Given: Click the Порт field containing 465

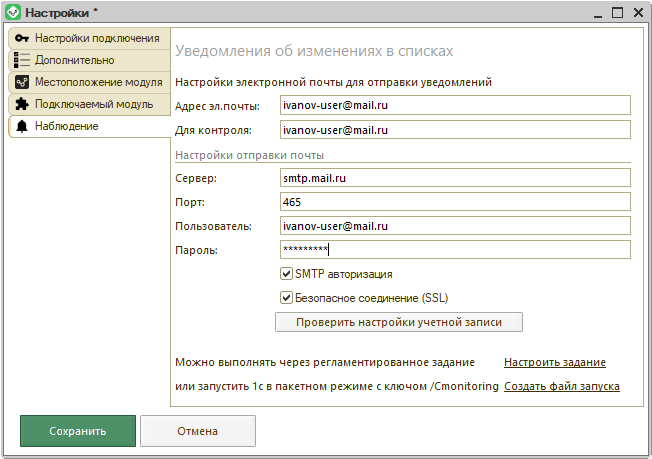Looking at the screenshot, I should coord(455,201).
